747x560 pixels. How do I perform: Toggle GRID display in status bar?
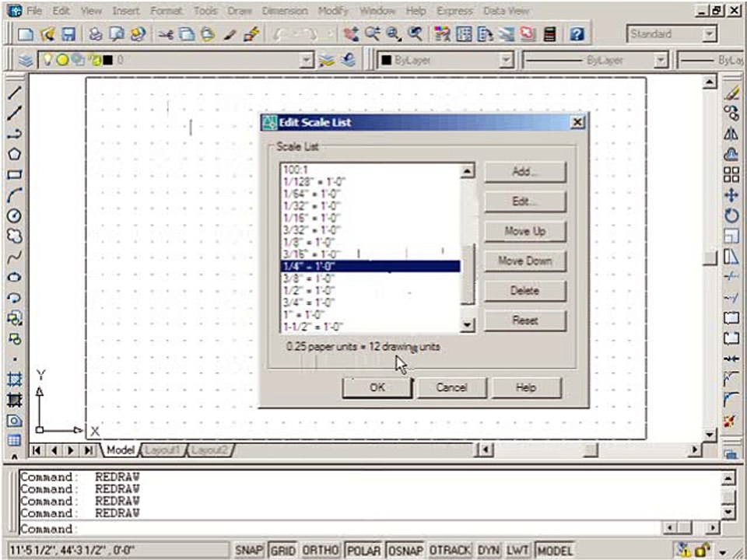pyautogui.click(x=282, y=551)
